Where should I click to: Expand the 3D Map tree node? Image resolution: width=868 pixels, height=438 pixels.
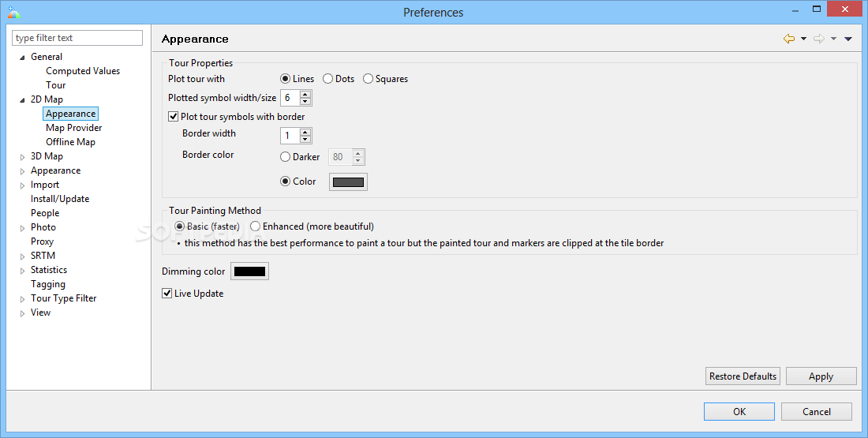click(x=23, y=157)
